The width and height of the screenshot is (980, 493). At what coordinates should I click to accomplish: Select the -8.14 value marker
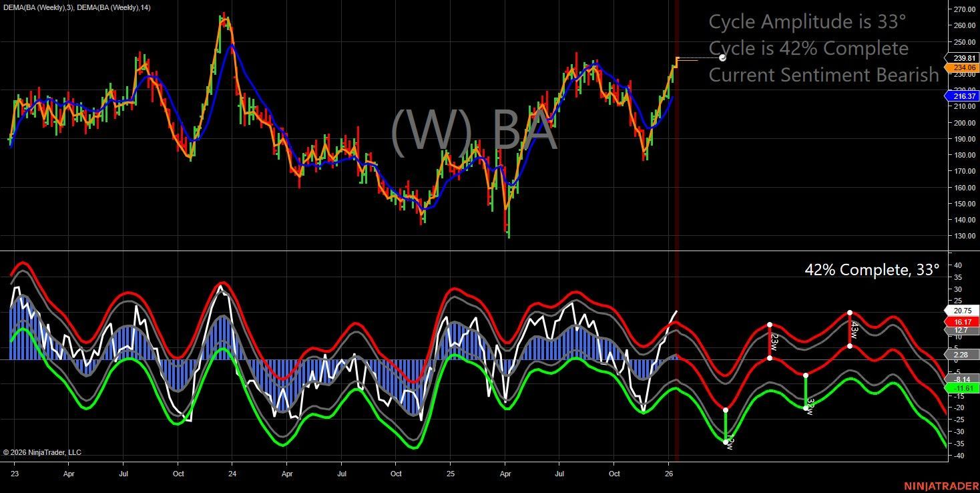tap(961, 379)
